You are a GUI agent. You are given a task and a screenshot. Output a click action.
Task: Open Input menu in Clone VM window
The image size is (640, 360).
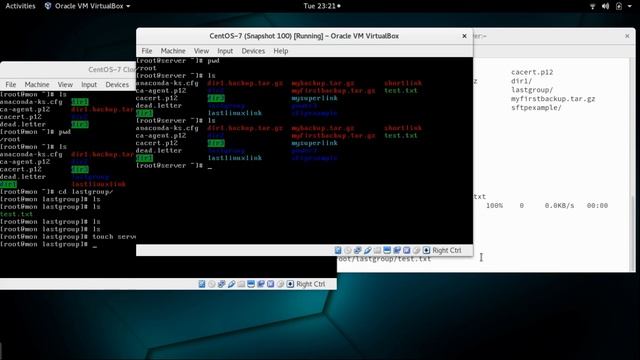[x=89, y=84]
